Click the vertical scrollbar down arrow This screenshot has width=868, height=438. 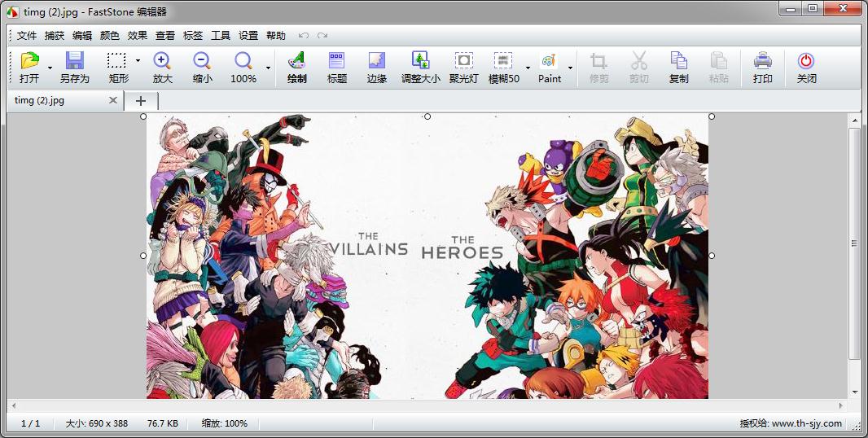[854, 392]
